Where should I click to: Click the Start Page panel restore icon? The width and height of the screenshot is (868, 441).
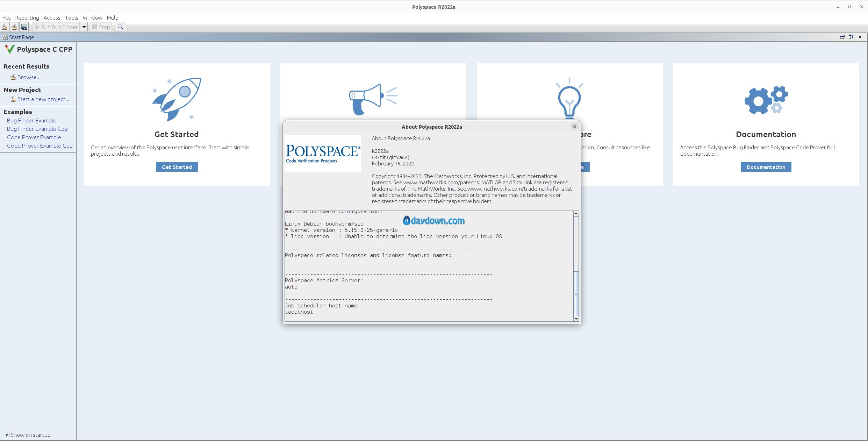tap(842, 37)
